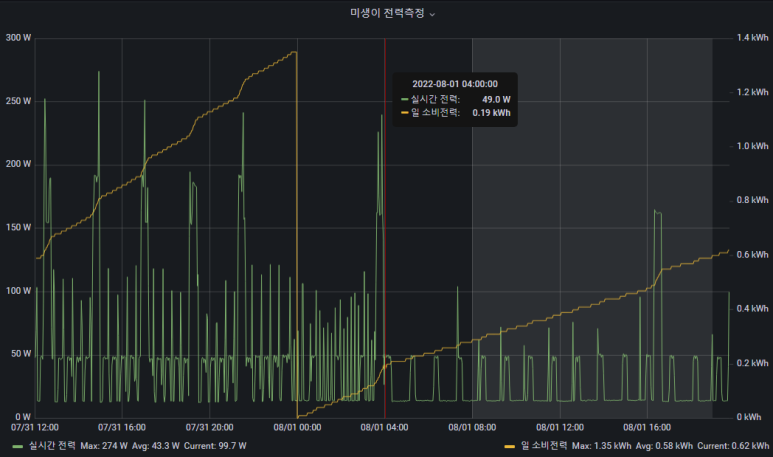The height and width of the screenshot is (457, 773).
Task: Click the tooltip timestamp 2022-08-01 04:00:00
Action: coord(455,84)
